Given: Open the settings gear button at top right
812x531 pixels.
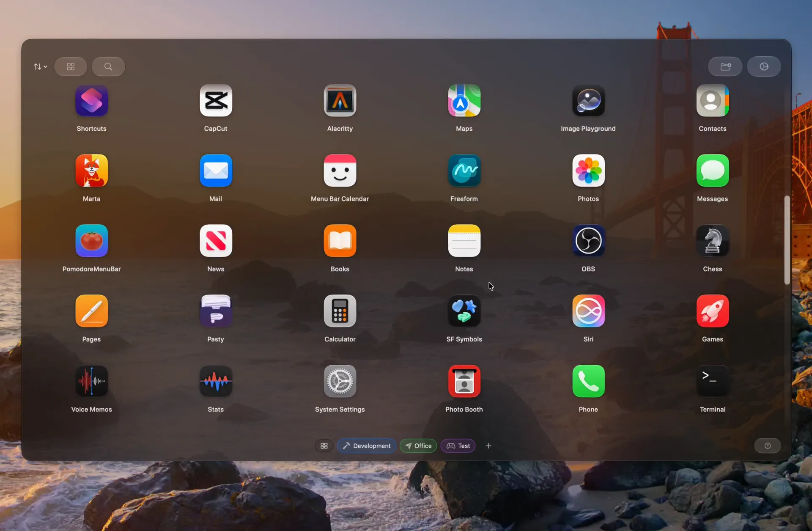Looking at the screenshot, I should (x=764, y=67).
